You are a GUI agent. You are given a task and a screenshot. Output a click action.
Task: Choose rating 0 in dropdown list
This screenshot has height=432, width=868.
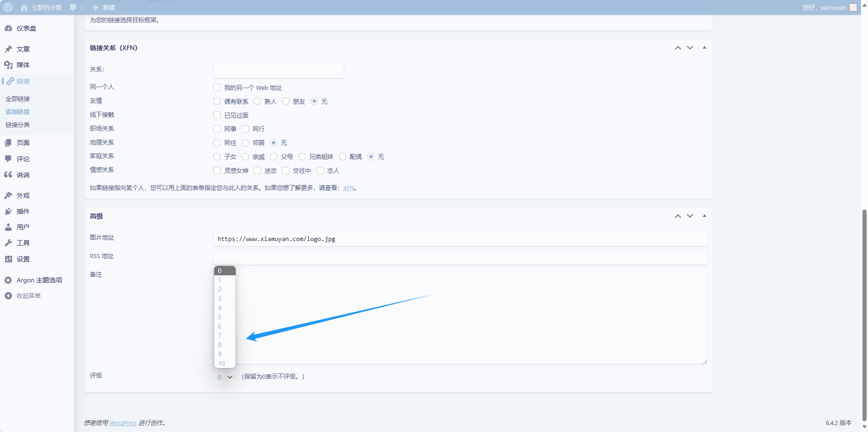tap(225, 271)
